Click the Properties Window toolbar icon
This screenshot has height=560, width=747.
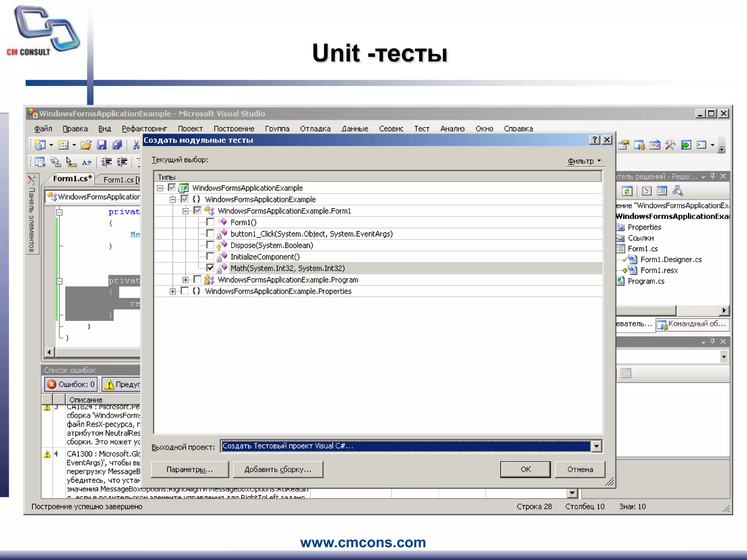point(624,145)
